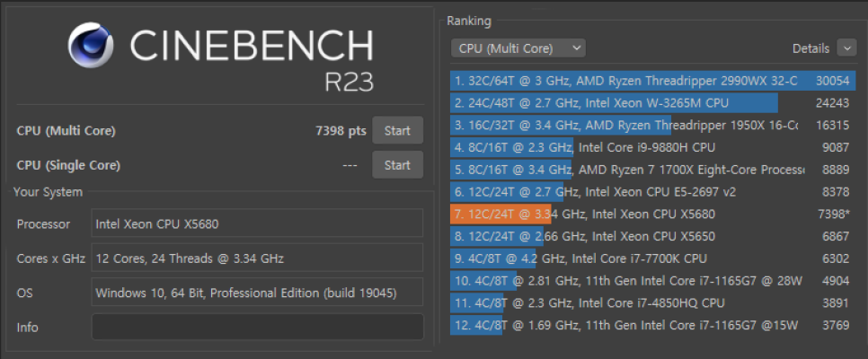This screenshot has height=359, width=868.
Task: Select ranking row 2 Xeon W-3265M
Action: point(653,103)
